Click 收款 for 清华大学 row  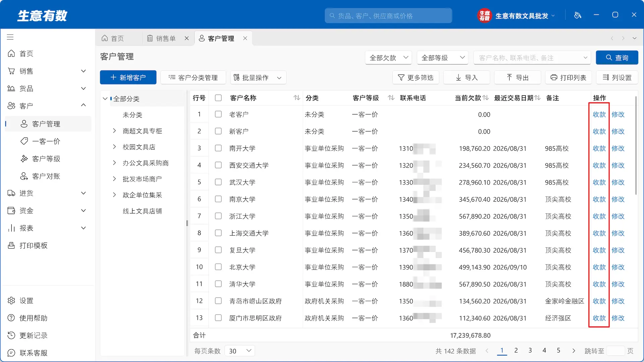click(599, 284)
